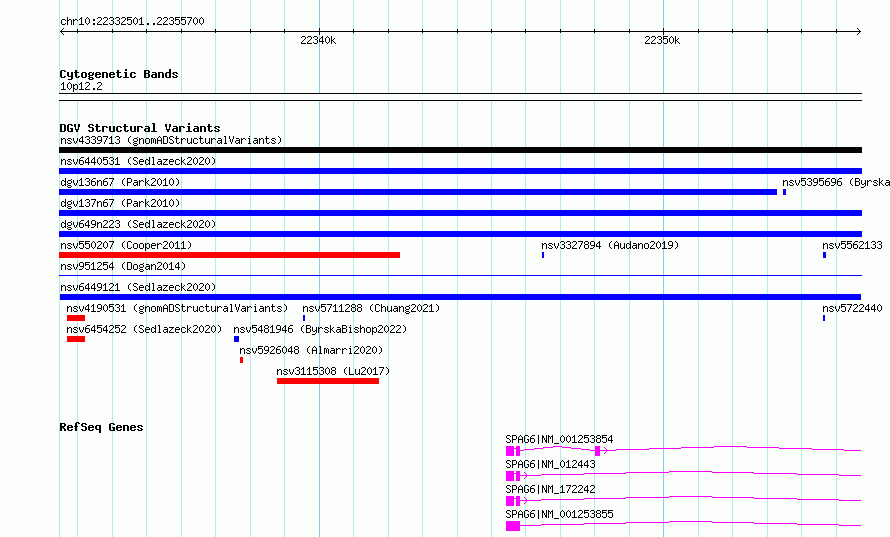Image resolution: width=890 pixels, height=537 pixels.
Task: Open nsv4190531 (gnomADStructuralVariants) label
Action: pos(177,308)
